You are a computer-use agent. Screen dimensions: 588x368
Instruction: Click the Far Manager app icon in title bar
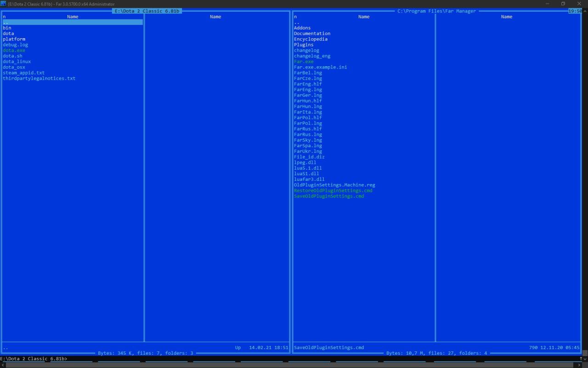(3, 4)
